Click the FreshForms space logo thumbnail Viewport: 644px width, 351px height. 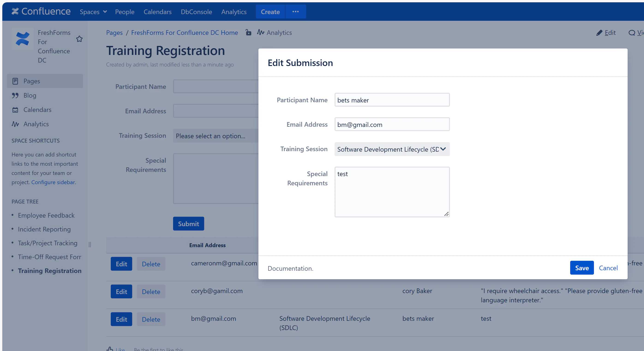[23, 39]
